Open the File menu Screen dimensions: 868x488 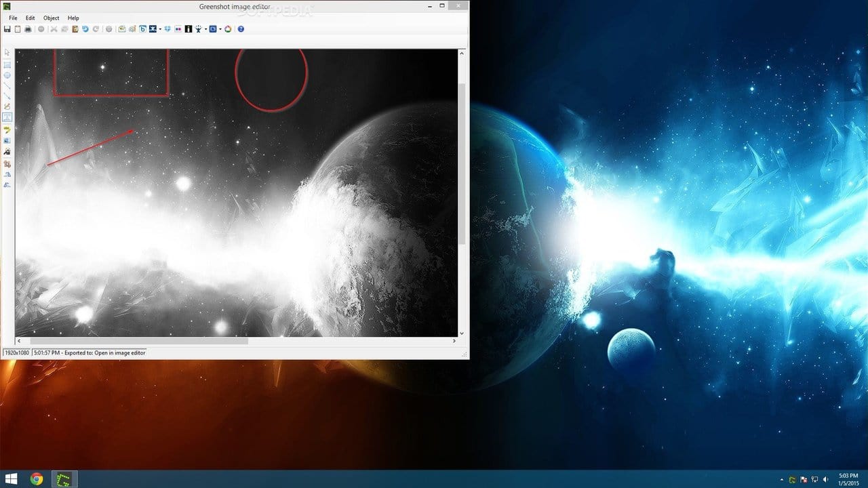click(13, 18)
